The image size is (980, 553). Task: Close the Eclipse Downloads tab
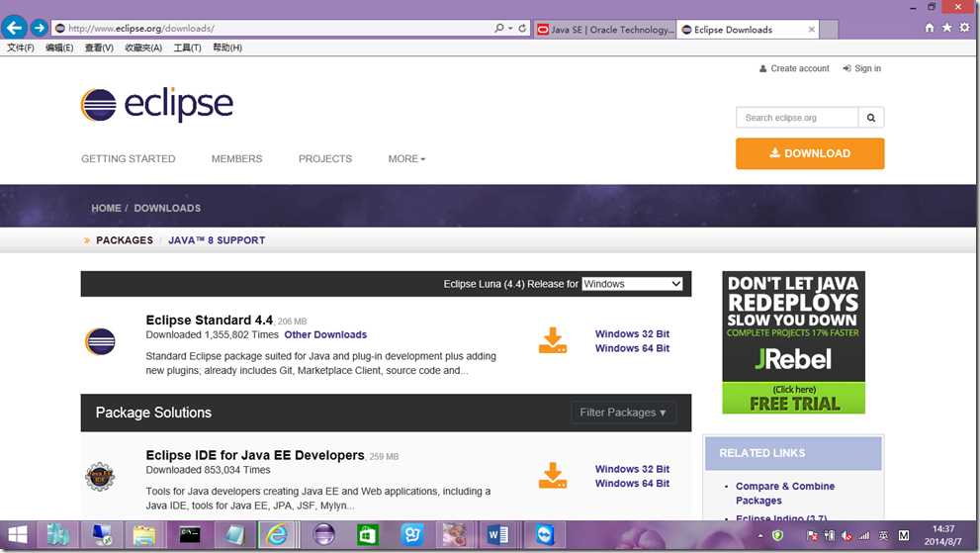click(811, 30)
